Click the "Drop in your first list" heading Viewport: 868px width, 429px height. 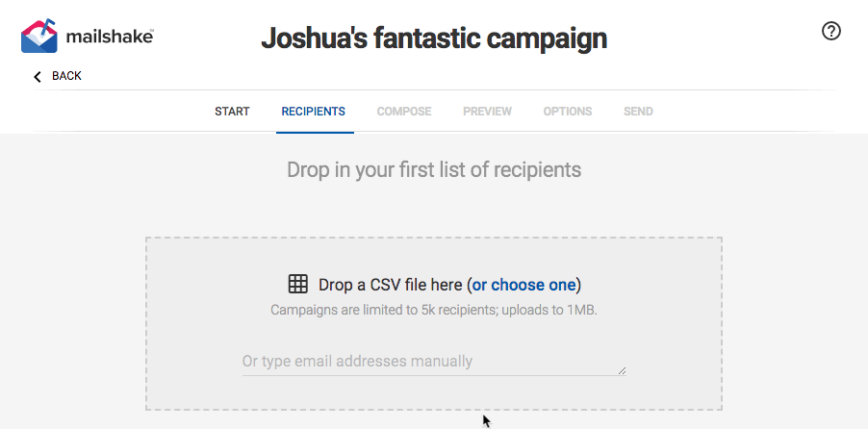434,169
